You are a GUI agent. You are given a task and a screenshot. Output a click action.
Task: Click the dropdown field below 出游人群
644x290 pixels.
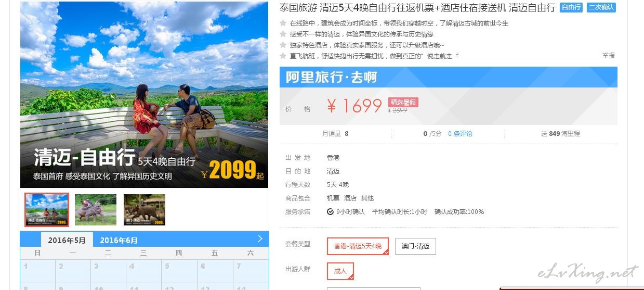point(373,288)
